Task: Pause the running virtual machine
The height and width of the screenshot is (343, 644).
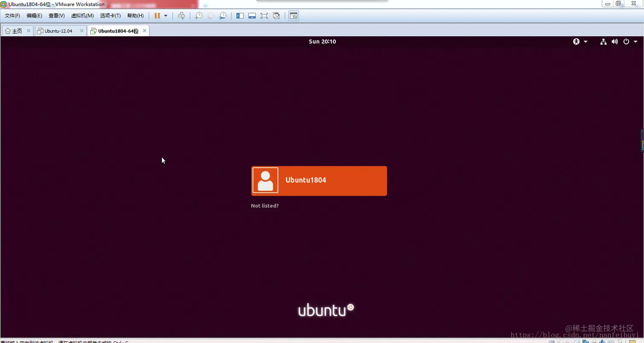Action: pos(157,16)
